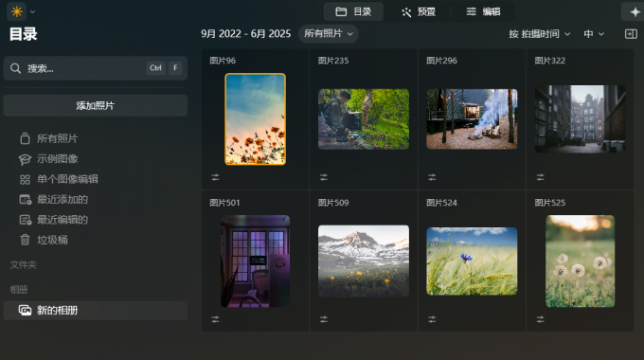Click the Luminar sun logo icon
Image resolution: width=644 pixels, height=360 pixels.
click(17, 11)
